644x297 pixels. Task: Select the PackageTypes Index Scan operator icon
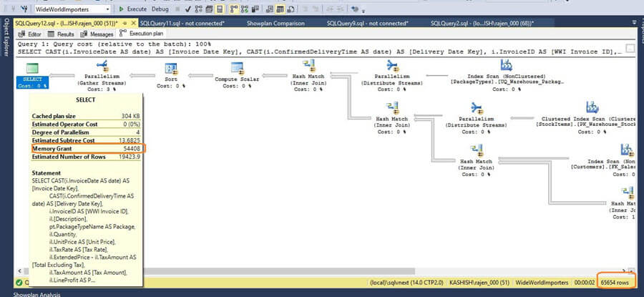point(505,66)
